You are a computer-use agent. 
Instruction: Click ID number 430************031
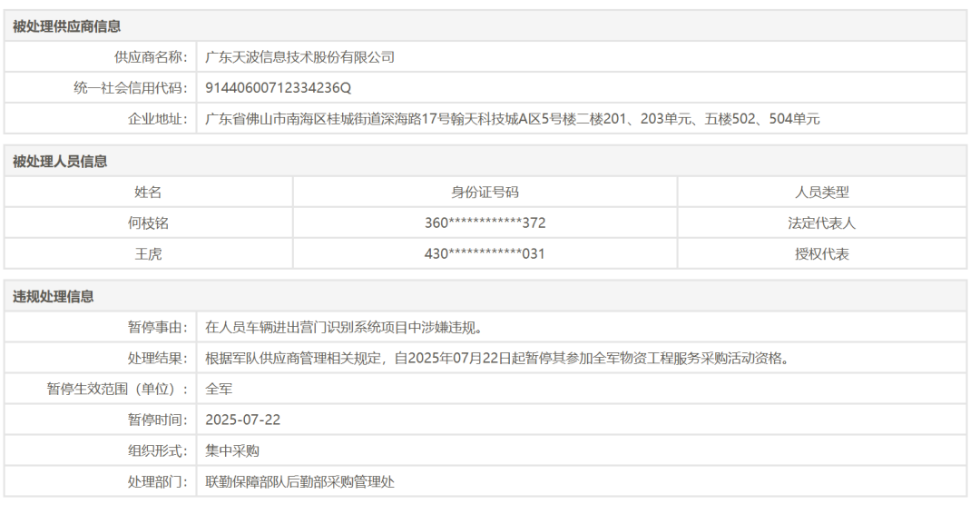pyautogui.click(x=485, y=254)
